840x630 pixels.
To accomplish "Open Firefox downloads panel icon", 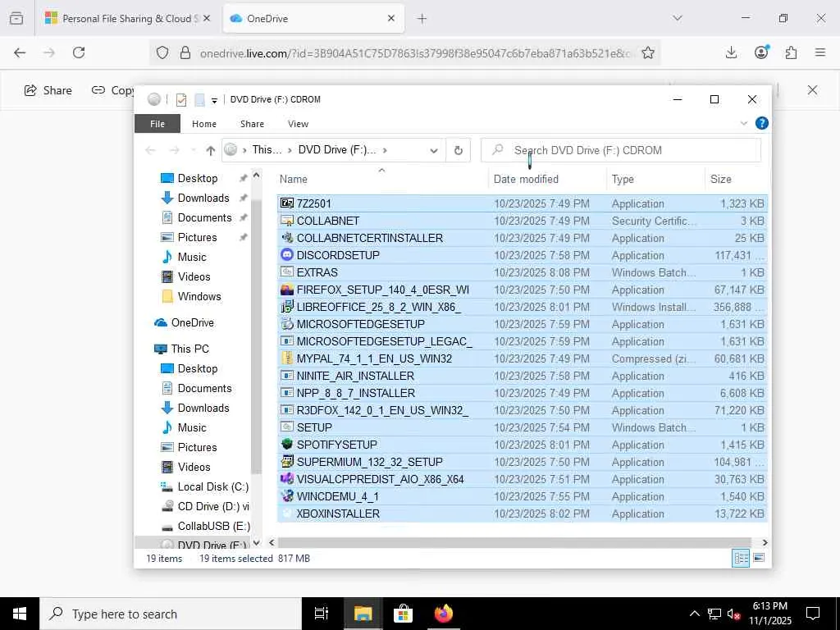I will click(731, 52).
